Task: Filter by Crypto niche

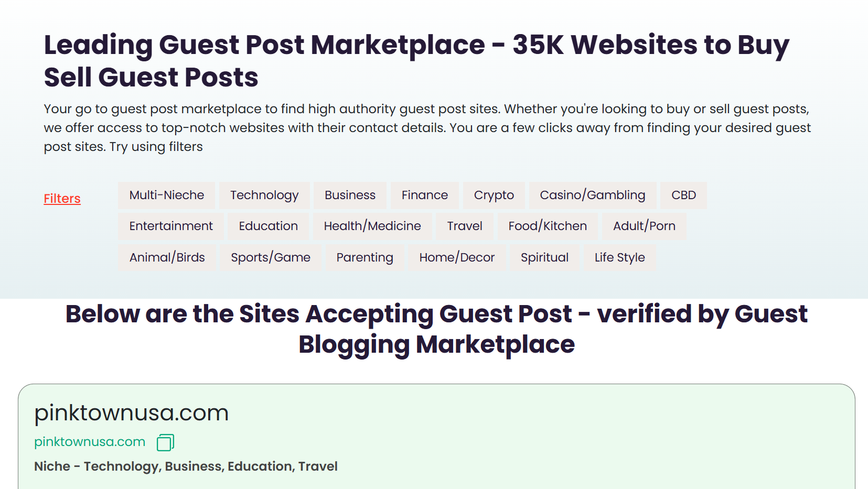Action: click(x=494, y=195)
